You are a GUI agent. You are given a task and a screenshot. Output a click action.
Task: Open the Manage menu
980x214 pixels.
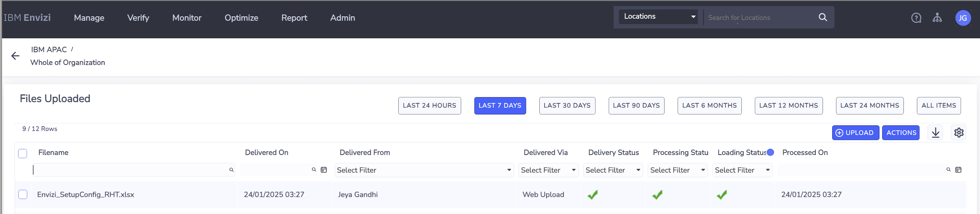pyautogui.click(x=89, y=18)
